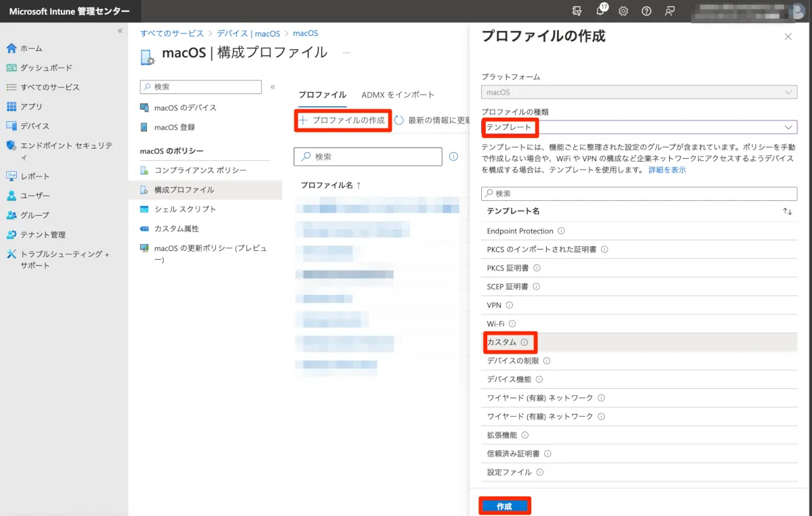The image size is (812, 516).
Task: Click the 作成 button
Action: pyautogui.click(x=504, y=506)
